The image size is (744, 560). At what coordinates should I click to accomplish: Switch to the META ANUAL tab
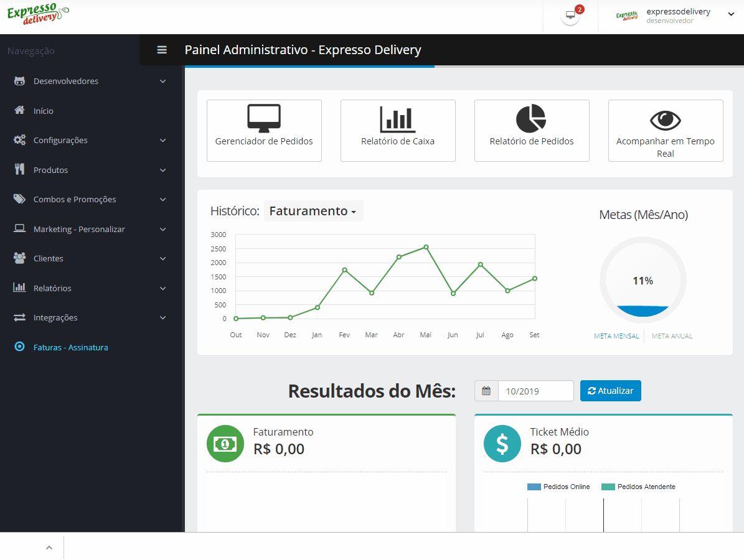(x=672, y=336)
